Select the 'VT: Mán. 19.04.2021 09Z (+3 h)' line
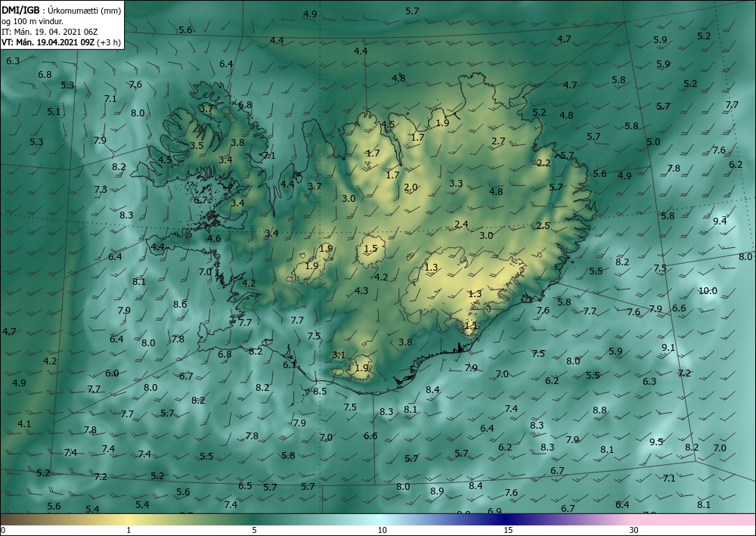Image resolution: width=756 pixels, height=536 pixels. pyautogui.click(x=61, y=42)
